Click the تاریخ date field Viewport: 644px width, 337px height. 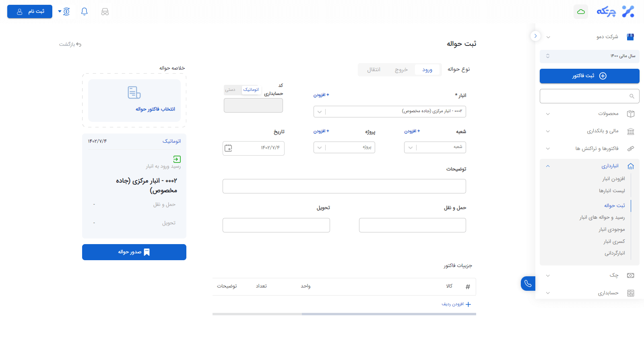coord(254,148)
